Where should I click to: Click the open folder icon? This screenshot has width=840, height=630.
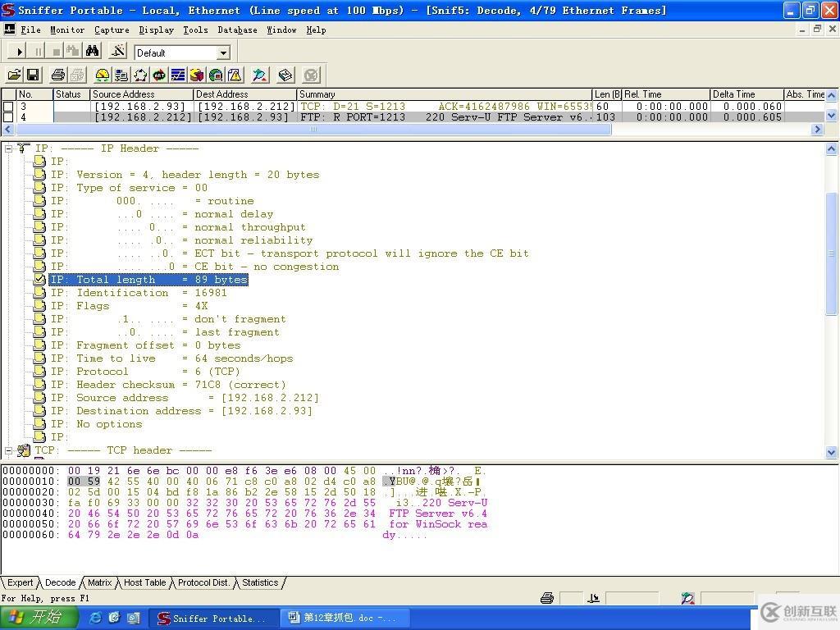tap(15, 75)
